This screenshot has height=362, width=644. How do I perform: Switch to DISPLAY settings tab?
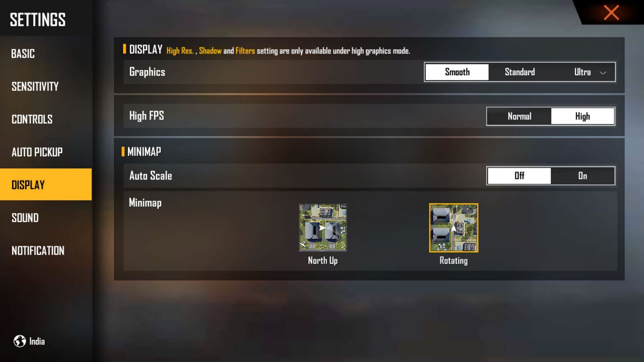(x=46, y=184)
